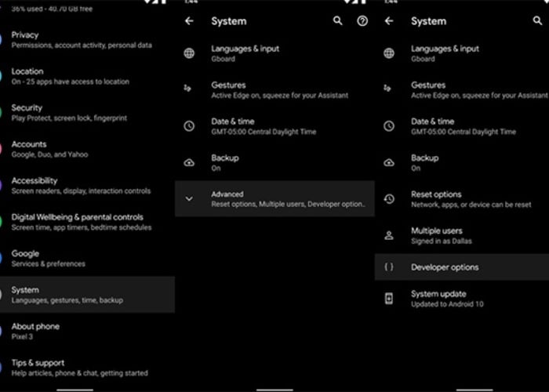
Task: Tap globe icon beside Languages & input, middle screen
Action: pos(189,53)
